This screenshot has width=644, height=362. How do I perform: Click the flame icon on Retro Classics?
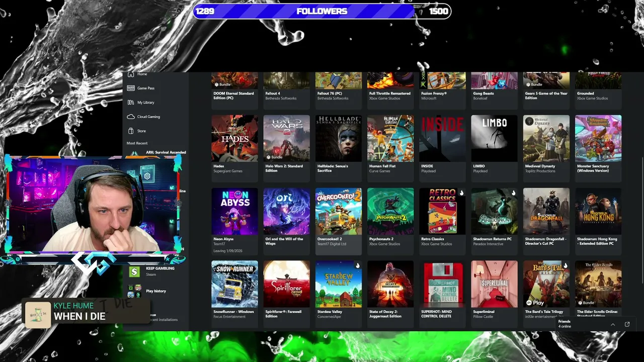[461, 193]
